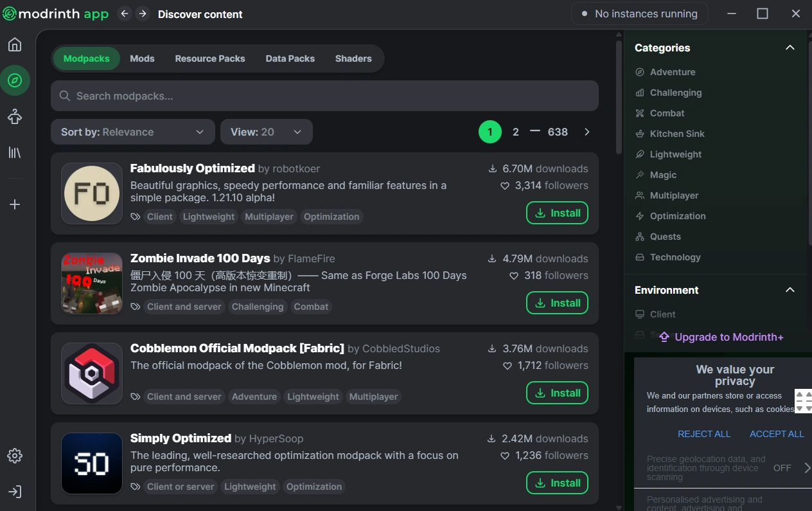Filter by Optimization category
The height and width of the screenshot is (511, 812).
670,216
